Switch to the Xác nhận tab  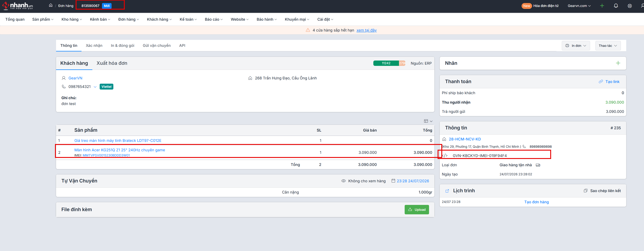click(94, 46)
